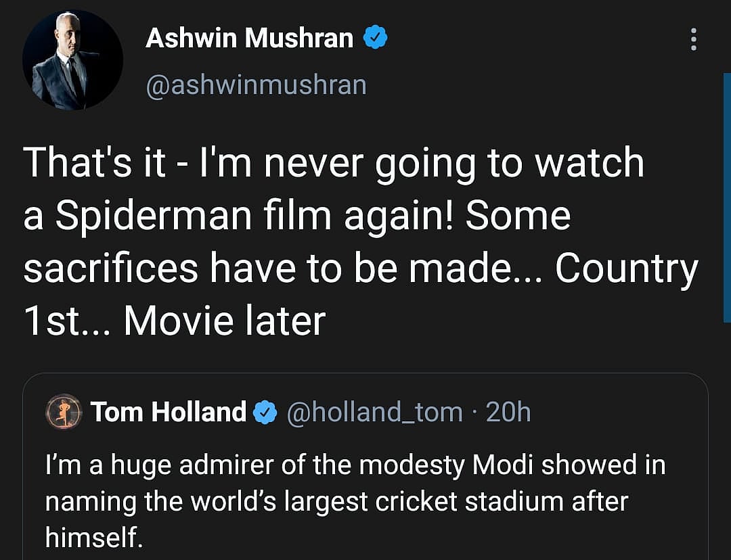Open Ashwin Mushran's profile picture

pyautogui.click(x=72, y=60)
